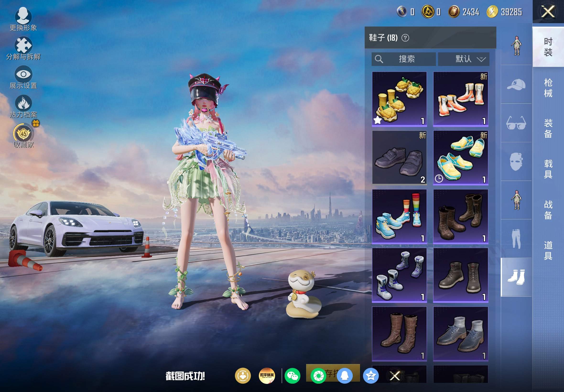Select the baseball cap hat category icon
564x392 pixels.
tap(516, 84)
